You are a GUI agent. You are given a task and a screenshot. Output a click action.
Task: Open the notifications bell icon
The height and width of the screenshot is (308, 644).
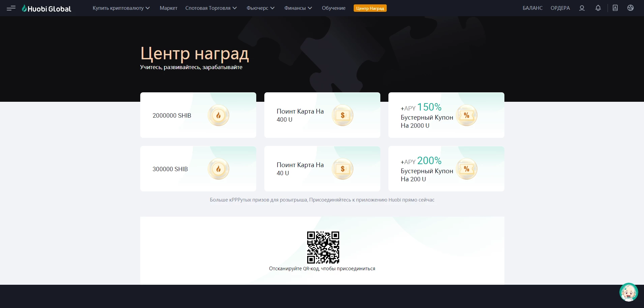(598, 8)
